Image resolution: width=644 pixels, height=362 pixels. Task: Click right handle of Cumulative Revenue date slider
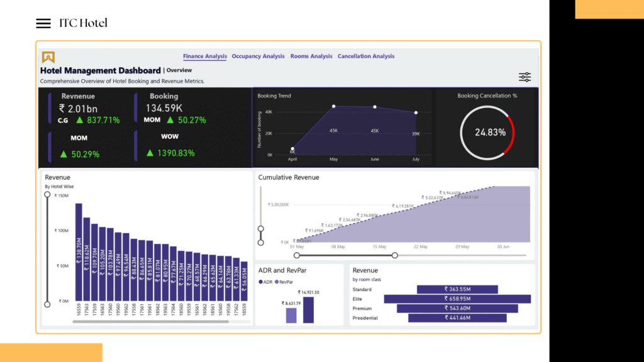coord(394,255)
